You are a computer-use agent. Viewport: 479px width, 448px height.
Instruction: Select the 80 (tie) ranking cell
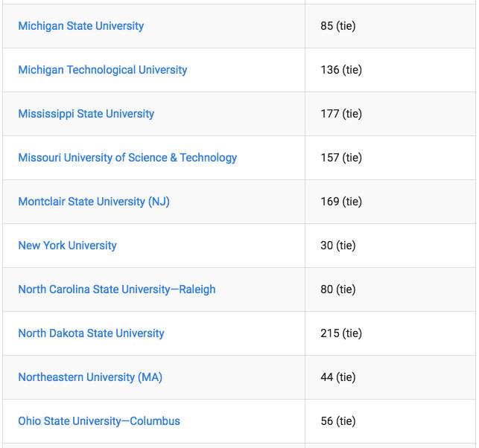(x=337, y=289)
